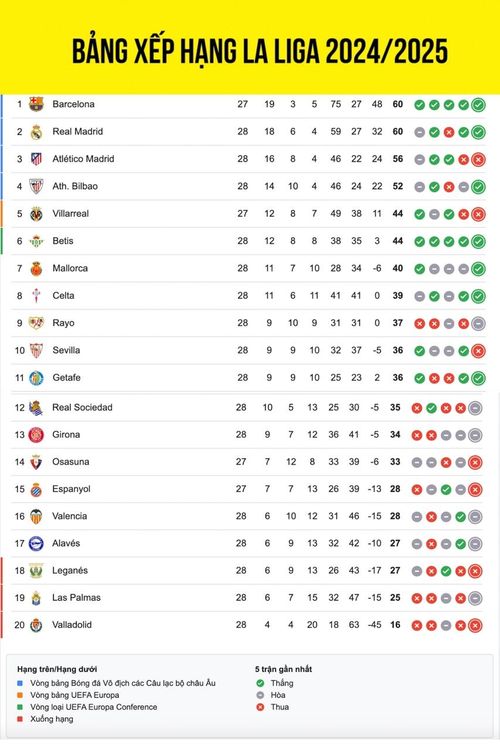Click the red Thua legend icon
This screenshot has height=750, width=500.
(260, 707)
